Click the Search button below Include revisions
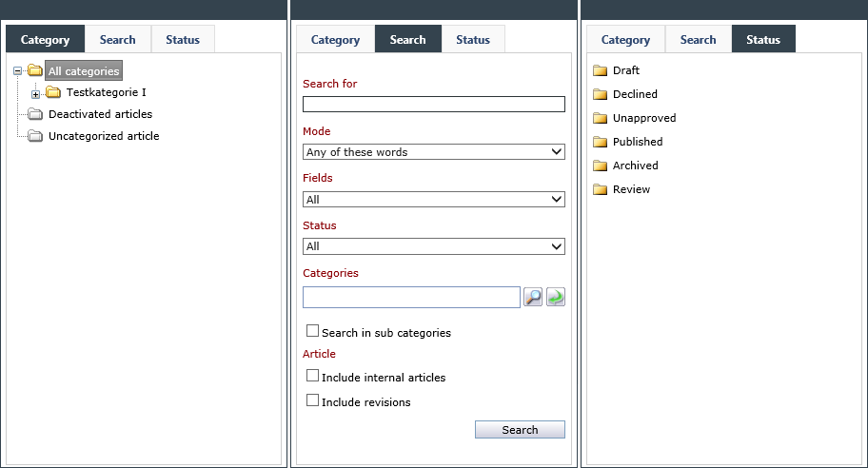This screenshot has height=468, width=868. (x=520, y=430)
